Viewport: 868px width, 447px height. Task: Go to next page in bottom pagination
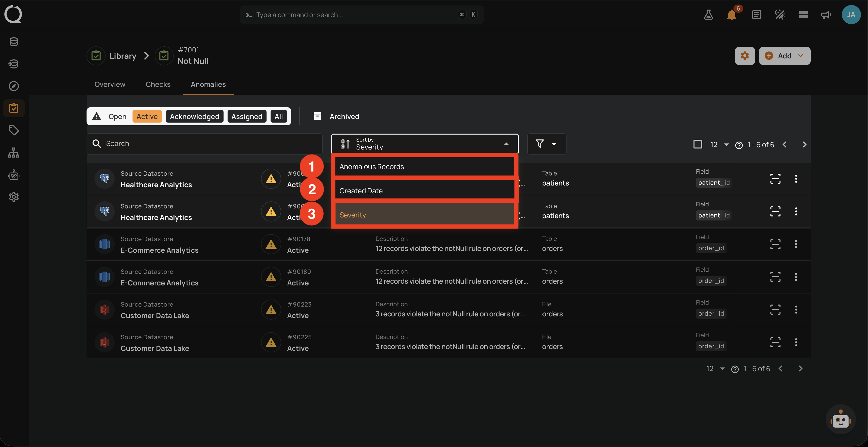click(x=800, y=369)
